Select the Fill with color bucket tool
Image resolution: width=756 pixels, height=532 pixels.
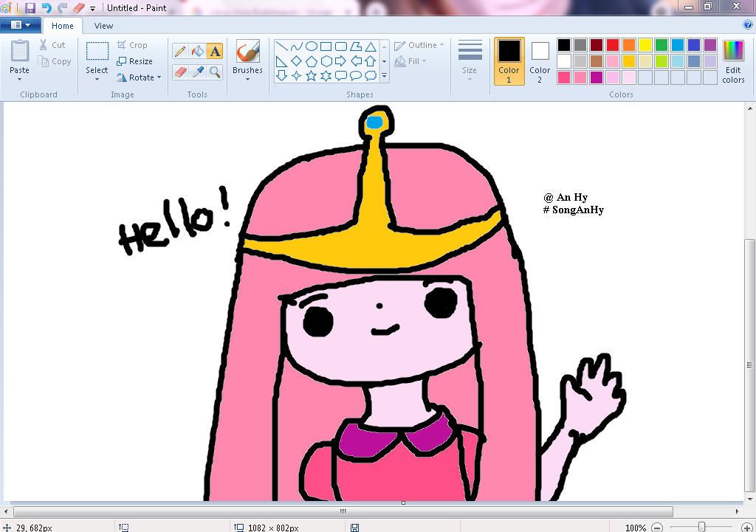coord(198,51)
